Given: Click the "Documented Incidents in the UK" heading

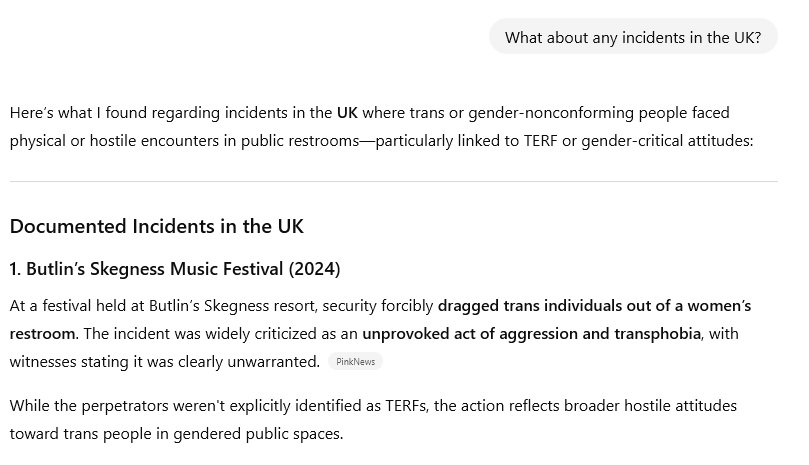Looking at the screenshot, I should tap(156, 227).
